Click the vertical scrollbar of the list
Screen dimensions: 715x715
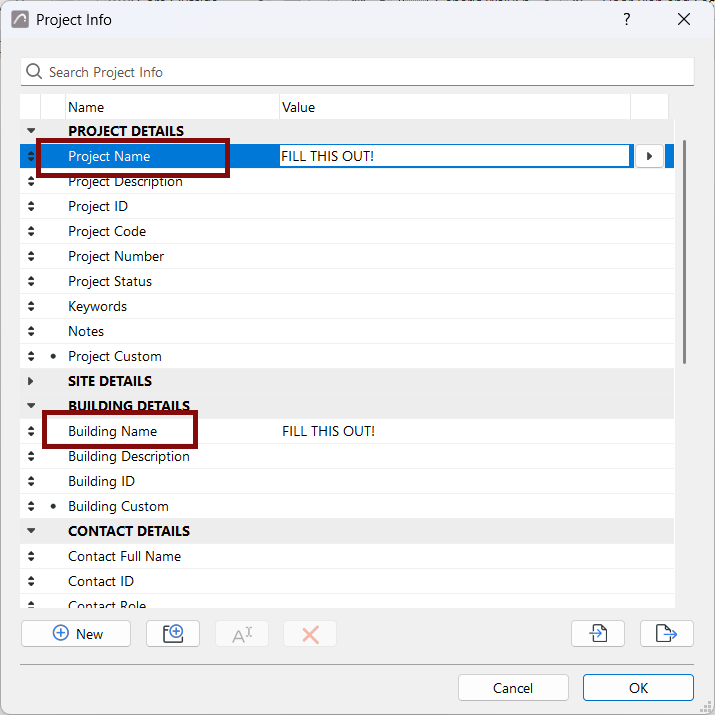tap(684, 252)
